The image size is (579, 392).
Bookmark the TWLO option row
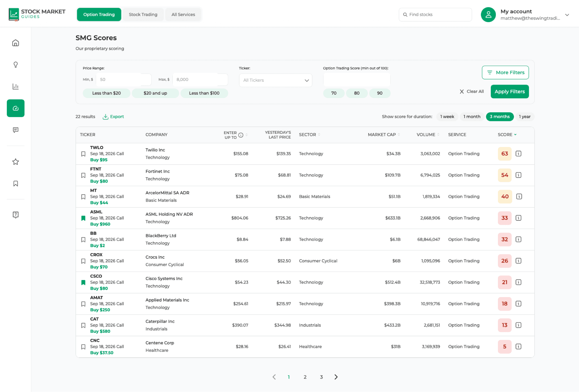coord(83,154)
